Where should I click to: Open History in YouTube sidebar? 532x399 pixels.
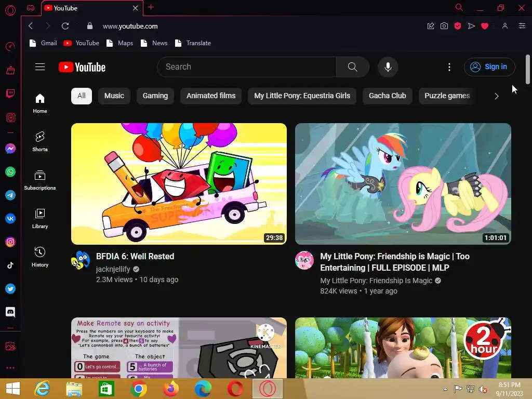click(40, 257)
